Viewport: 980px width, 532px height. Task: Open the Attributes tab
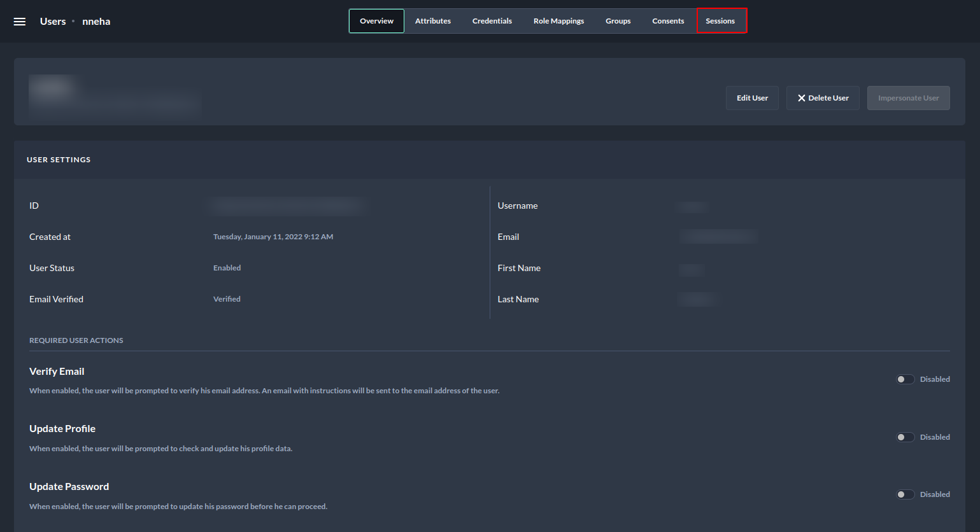pyautogui.click(x=433, y=21)
